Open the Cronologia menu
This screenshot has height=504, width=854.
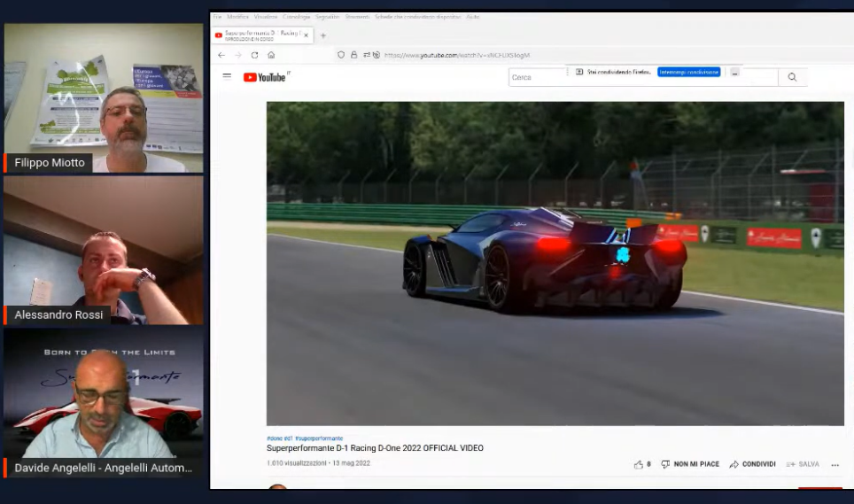(296, 17)
